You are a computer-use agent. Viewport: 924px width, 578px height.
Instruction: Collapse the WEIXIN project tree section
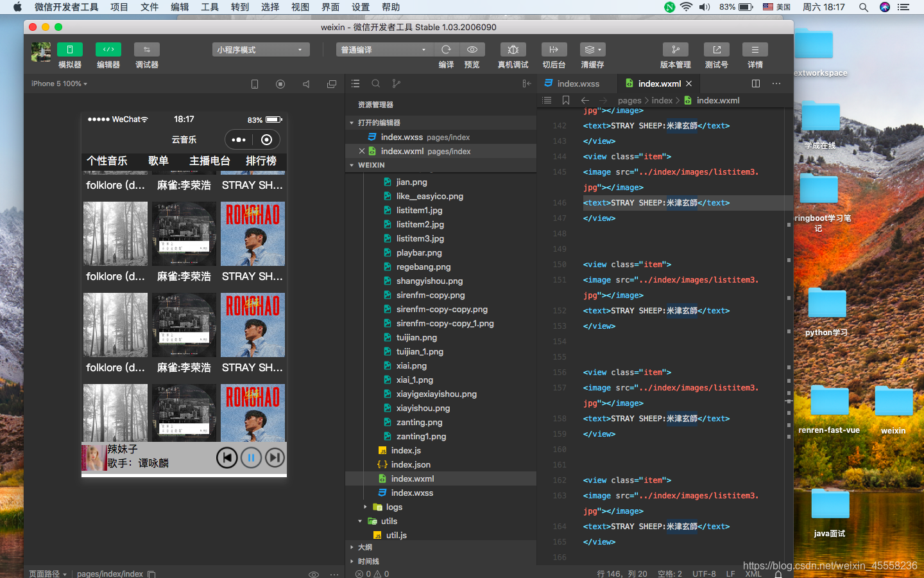point(441,165)
